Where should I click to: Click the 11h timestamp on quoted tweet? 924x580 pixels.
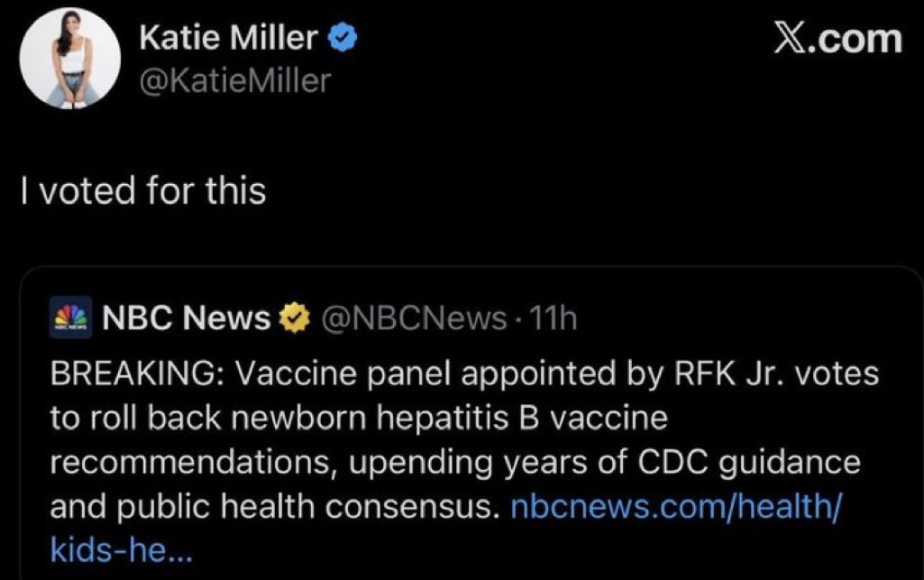click(554, 318)
